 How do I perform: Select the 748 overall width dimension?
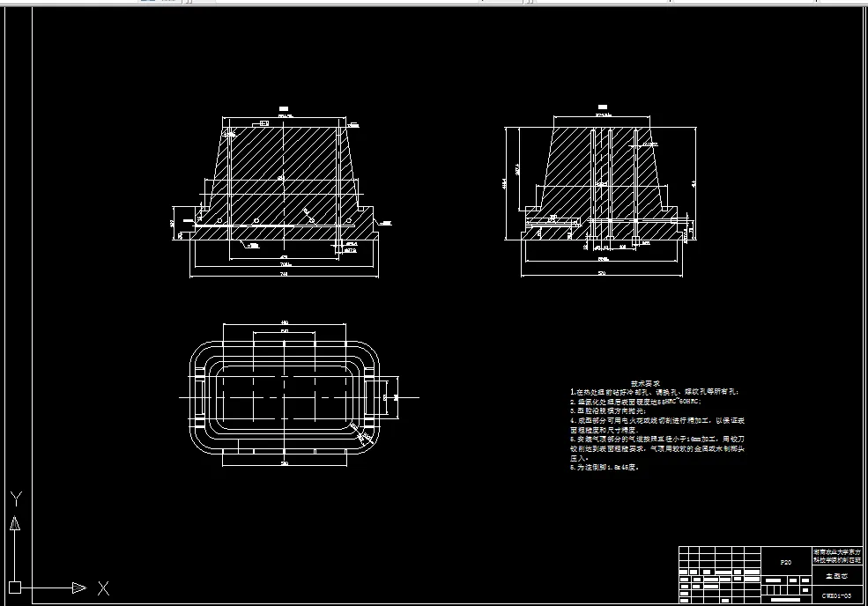[x=284, y=274]
